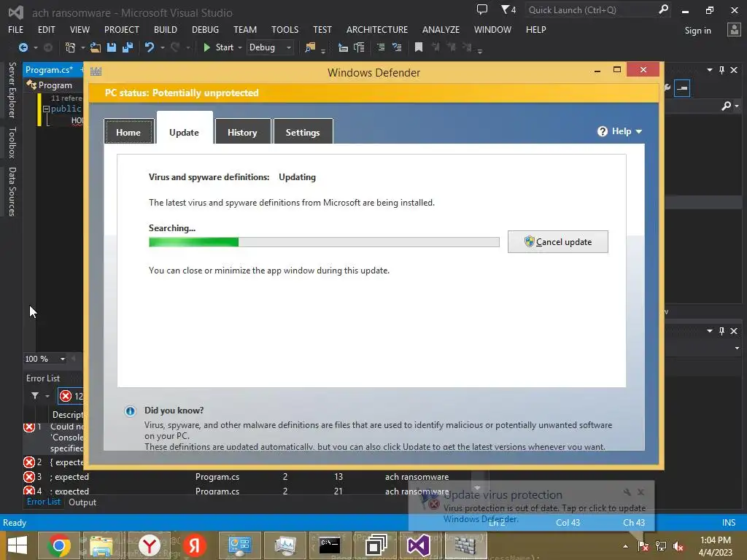Open the TOOLS menu
This screenshot has height=560, width=747.
tap(285, 29)
